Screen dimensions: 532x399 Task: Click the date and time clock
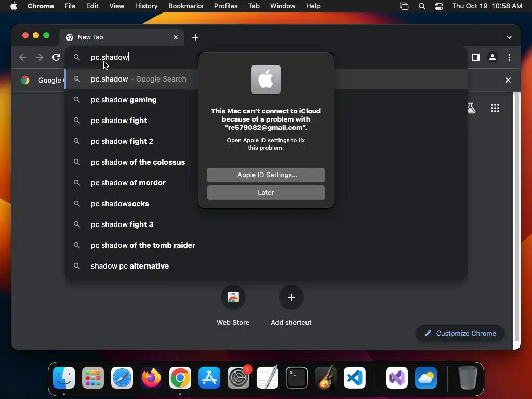click(487, 6)
